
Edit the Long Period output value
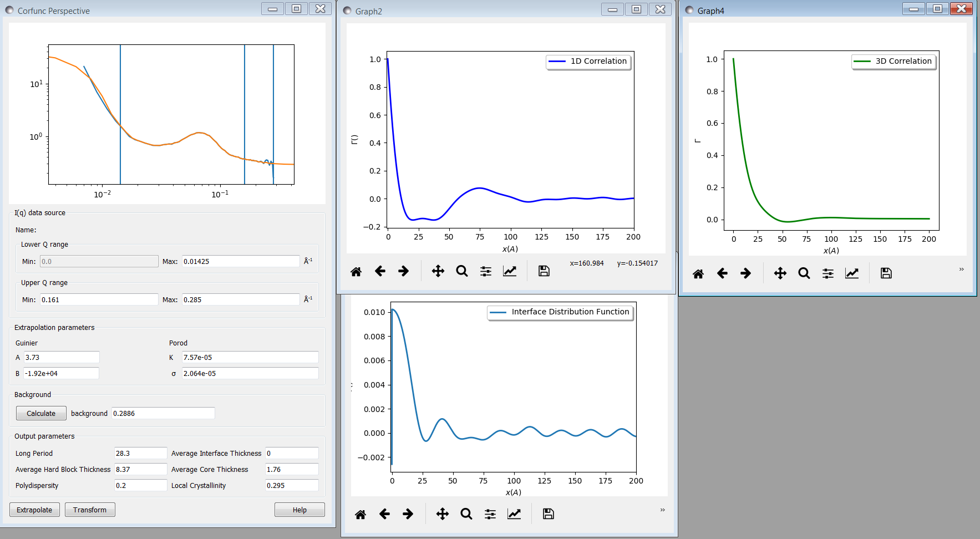[x=140, y=453]
